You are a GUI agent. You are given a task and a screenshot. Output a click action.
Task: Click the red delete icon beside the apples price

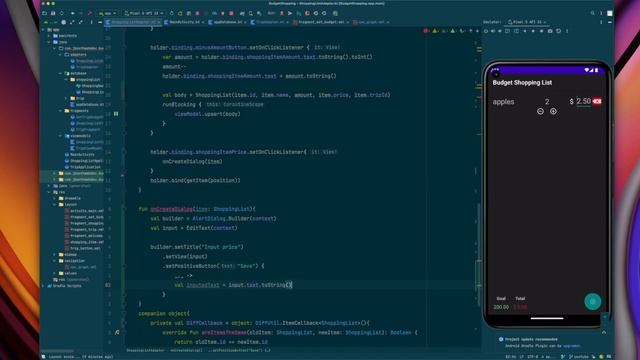coord(597,101)
